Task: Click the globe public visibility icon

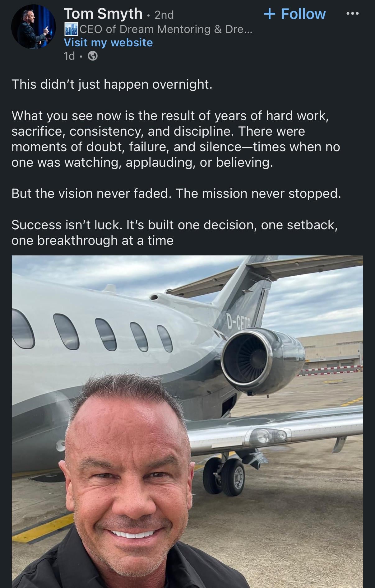Action: coord(93,56)
